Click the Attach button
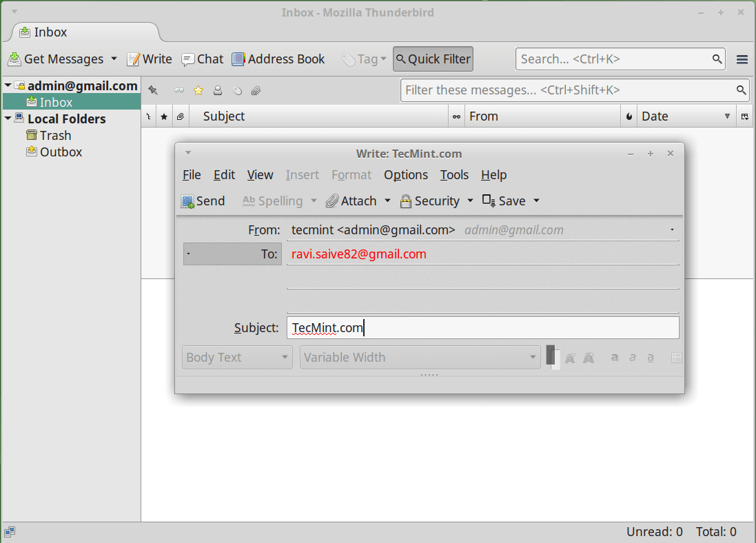 point(351,201)
